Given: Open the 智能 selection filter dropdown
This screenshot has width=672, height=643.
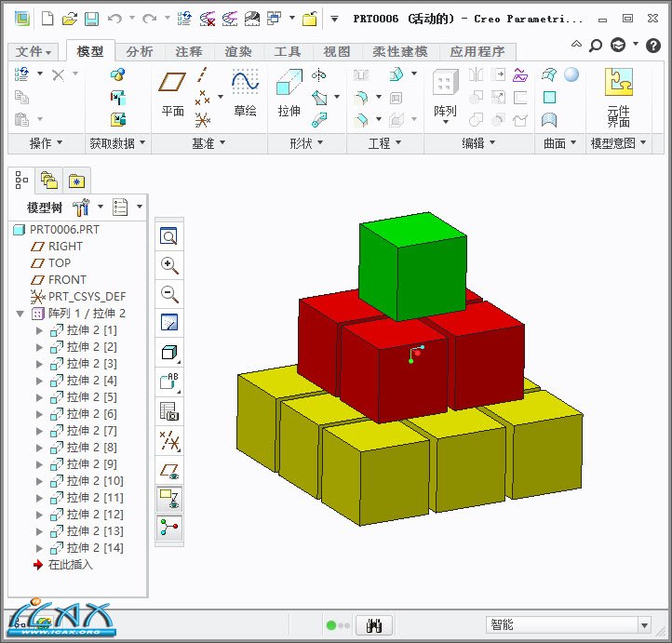Looking at the screenshot, I should (644, 625).
